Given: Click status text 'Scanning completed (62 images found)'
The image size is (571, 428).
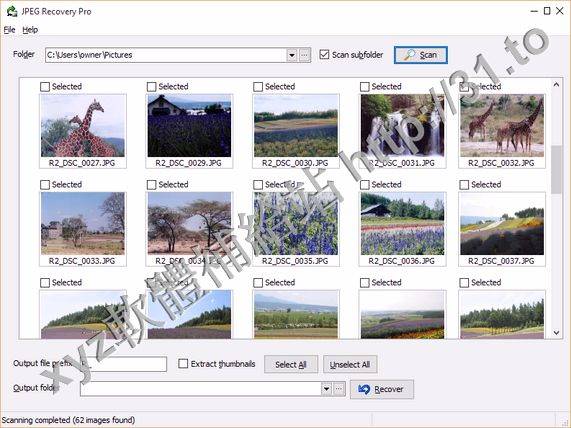Looking at the screenshot, I should coord(68,420).
